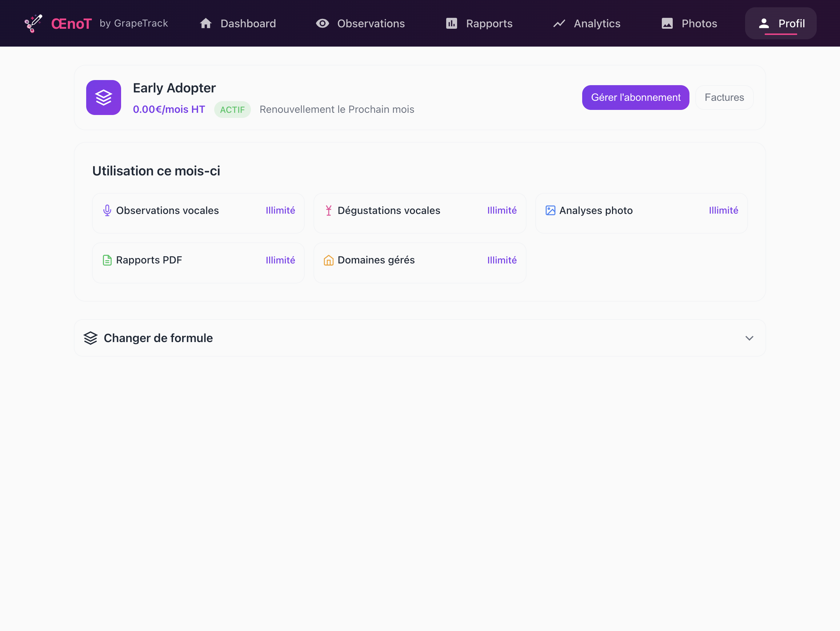Image resolution: width=840 pixels, height=631 pixels.
Task: Click the ŒnoT brand name
Action: pyautogui.click(x=71, y=24)
